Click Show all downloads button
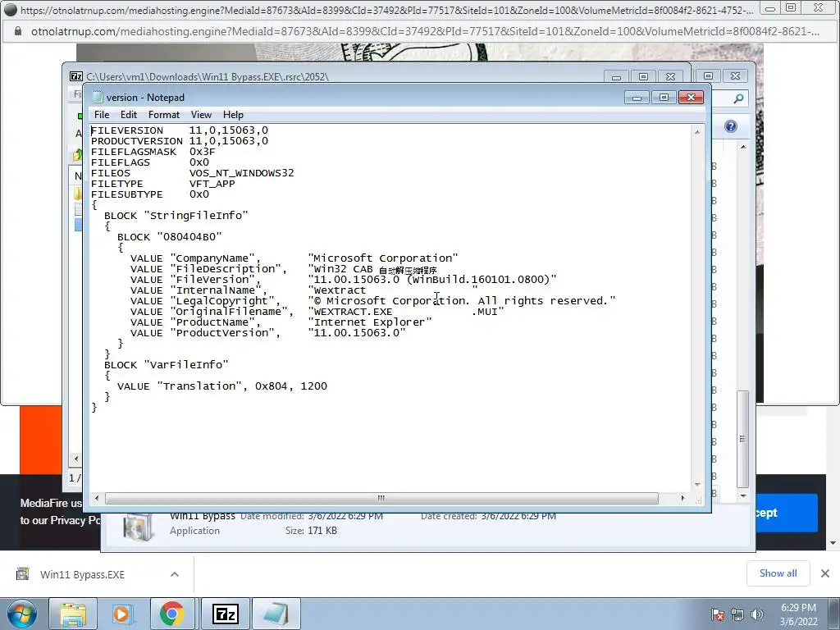The width and height of the screenshot is (840, 630). [x=778, y=573]
